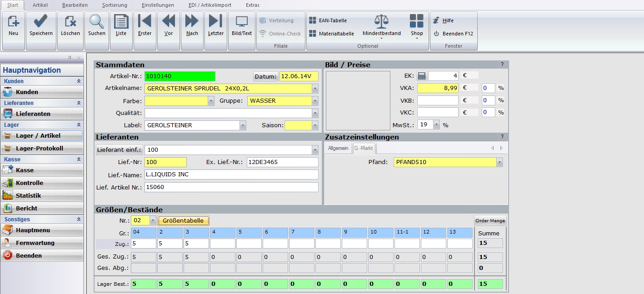Select Lager / Artikel navigation entry

(x=42, y=136)
